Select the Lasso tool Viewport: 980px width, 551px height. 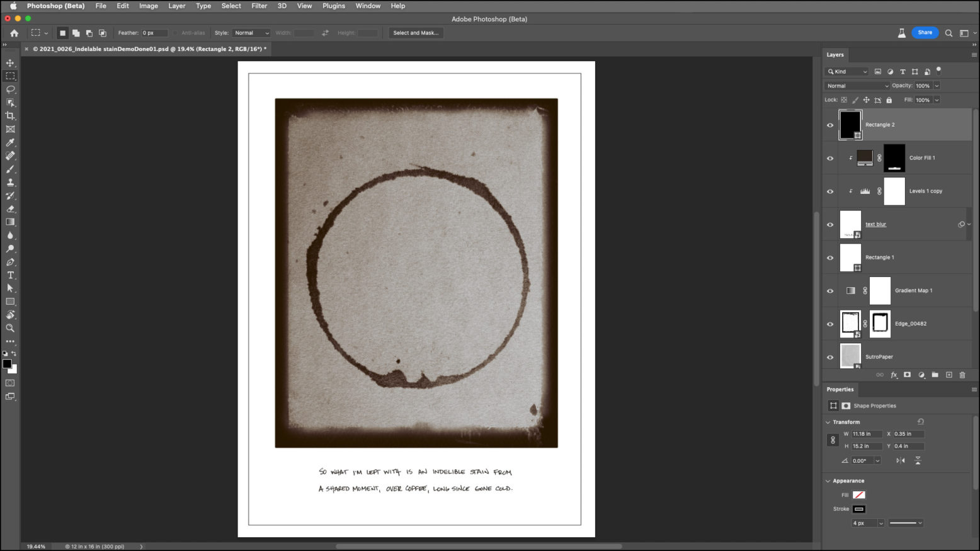[x=10, y=89]
